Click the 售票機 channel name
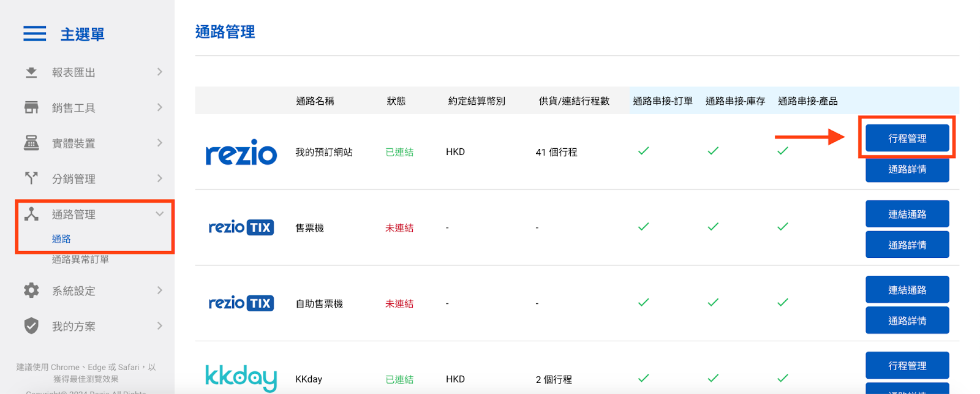980x394 pixels. coord(309,228)
